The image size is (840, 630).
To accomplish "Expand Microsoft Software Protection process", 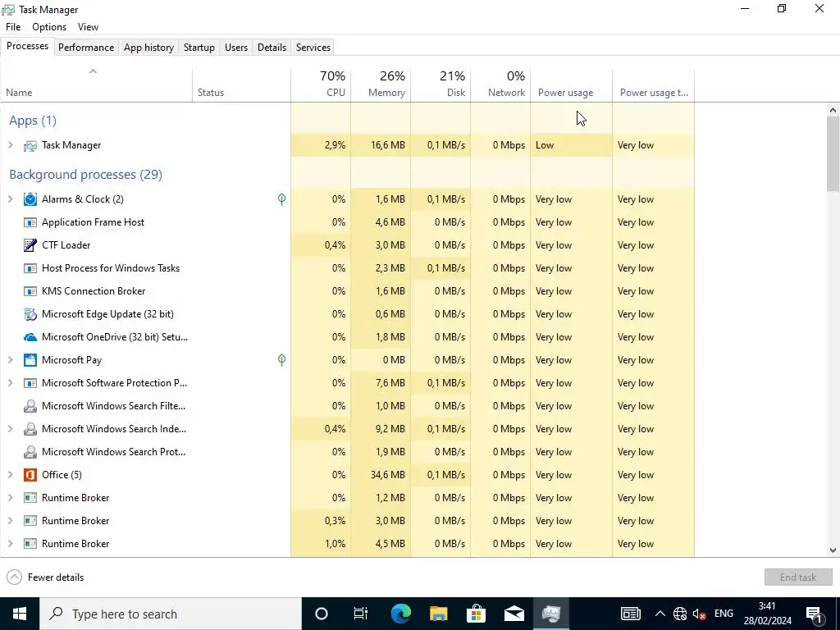I will click(10, 383).
